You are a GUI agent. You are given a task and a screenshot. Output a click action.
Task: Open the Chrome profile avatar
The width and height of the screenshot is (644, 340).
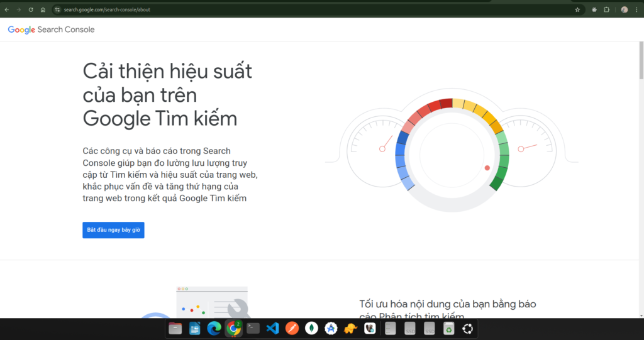point(625,10)
